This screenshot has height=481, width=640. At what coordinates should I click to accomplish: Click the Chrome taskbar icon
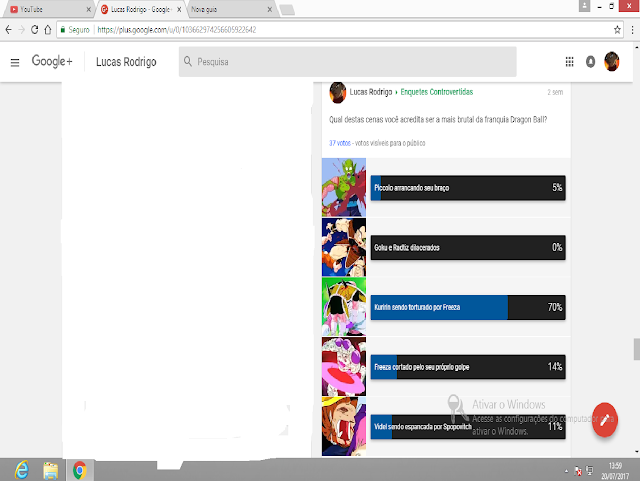coord(80,470)
